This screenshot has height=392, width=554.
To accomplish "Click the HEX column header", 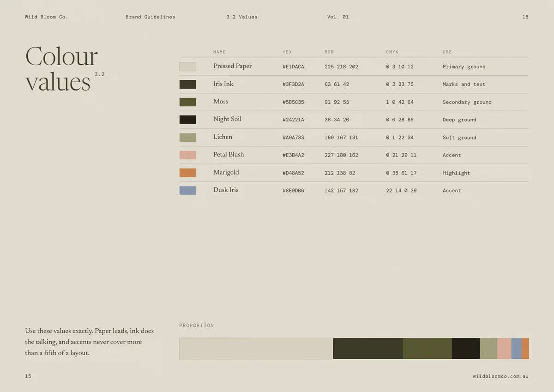I will pyautogui.click(x=287, y=52).
